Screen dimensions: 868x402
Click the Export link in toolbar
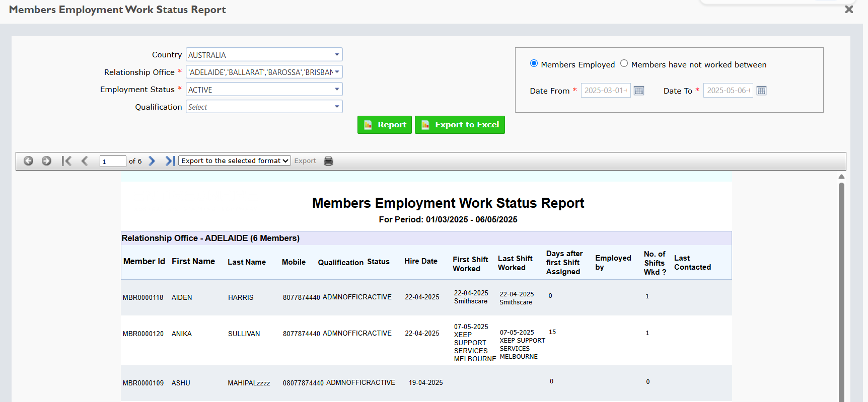305,161
